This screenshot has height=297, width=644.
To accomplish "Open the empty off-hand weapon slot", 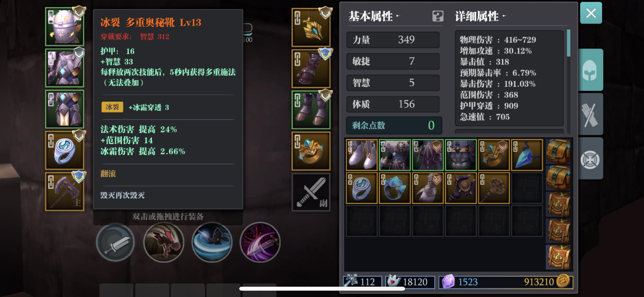I will pyautogui.click(x=311, y=192).
